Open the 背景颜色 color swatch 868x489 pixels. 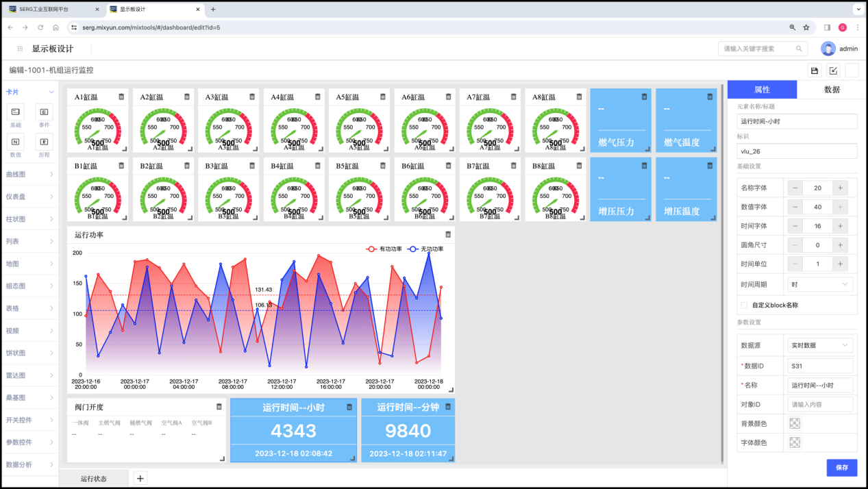(x=795, y=423)
